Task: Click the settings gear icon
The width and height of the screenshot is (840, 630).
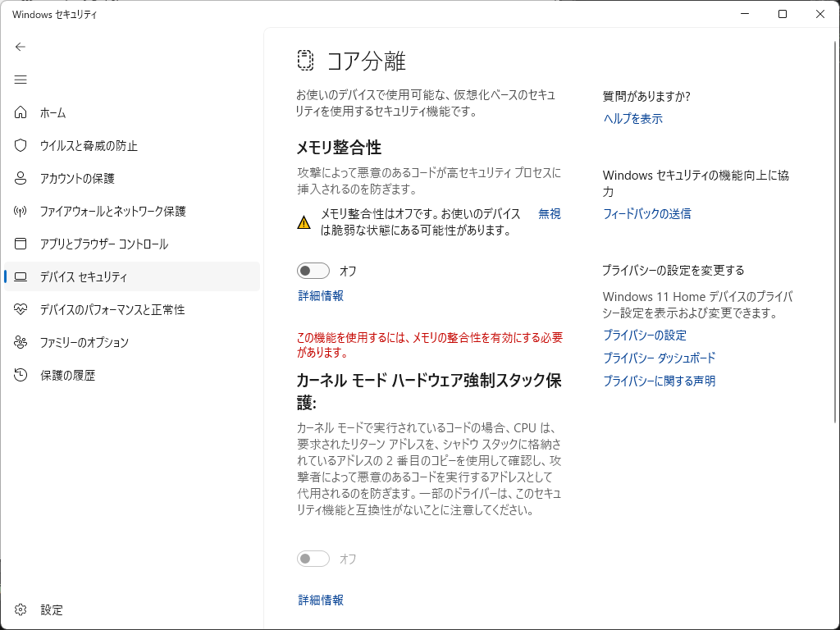Action: [21, 609]
